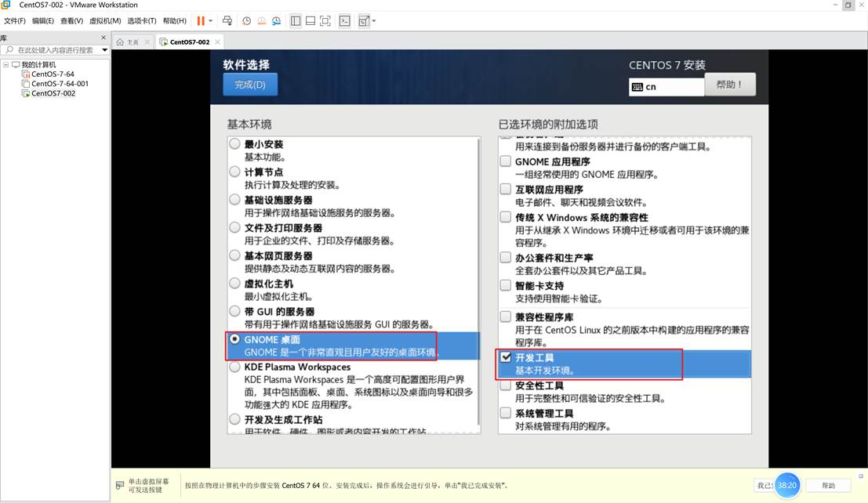Open the 文件(F) menu
The width and height of the screenshot is (868, 503).
click(15, 21)
